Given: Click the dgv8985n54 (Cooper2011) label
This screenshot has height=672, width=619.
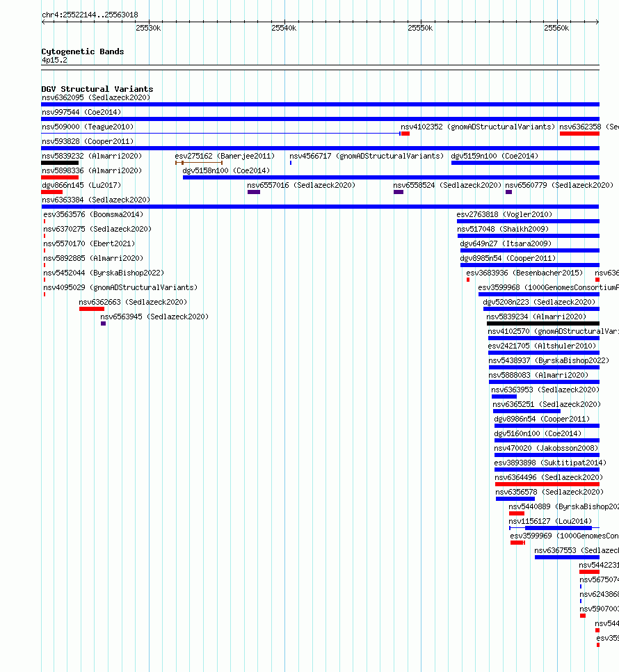Looking at the screenshot, I should [x=508, y=258].
